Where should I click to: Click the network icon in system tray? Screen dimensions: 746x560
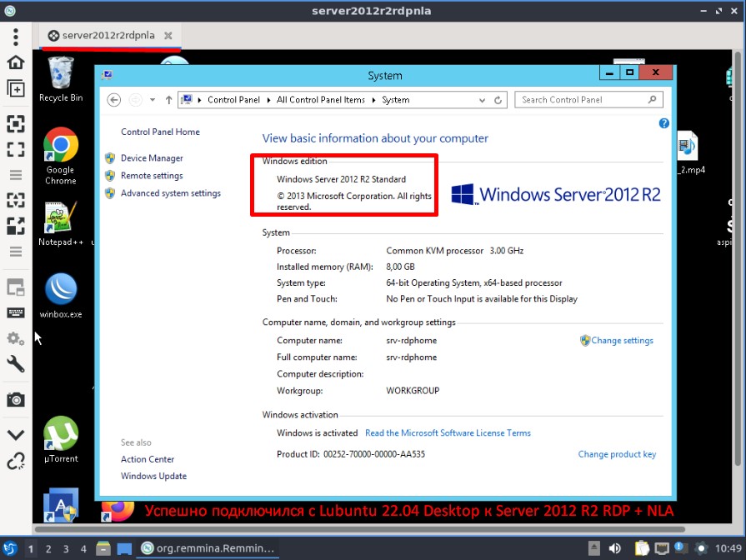point(661,548)
